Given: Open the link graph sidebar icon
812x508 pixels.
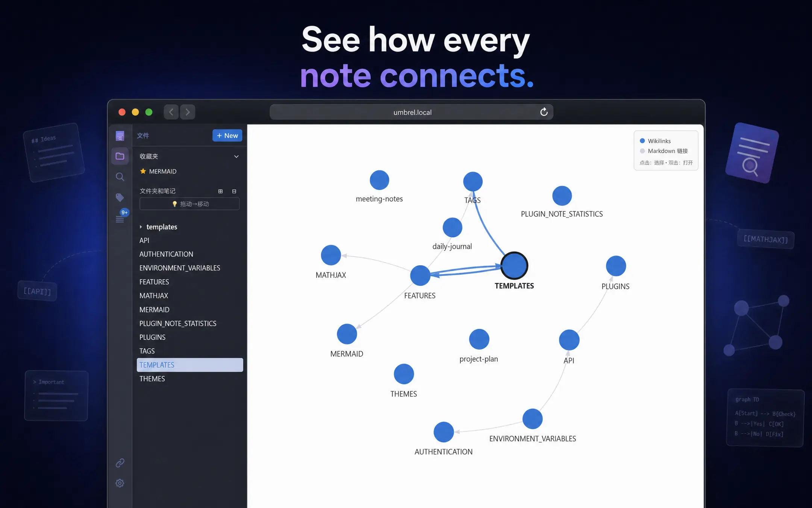Looking at the screenshot, I should tap(120, 463).
